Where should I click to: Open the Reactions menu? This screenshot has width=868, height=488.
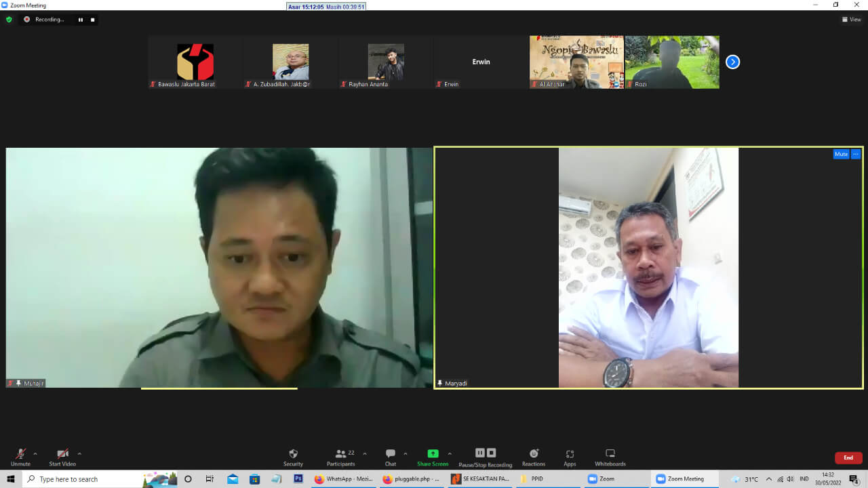pos(534,457)
